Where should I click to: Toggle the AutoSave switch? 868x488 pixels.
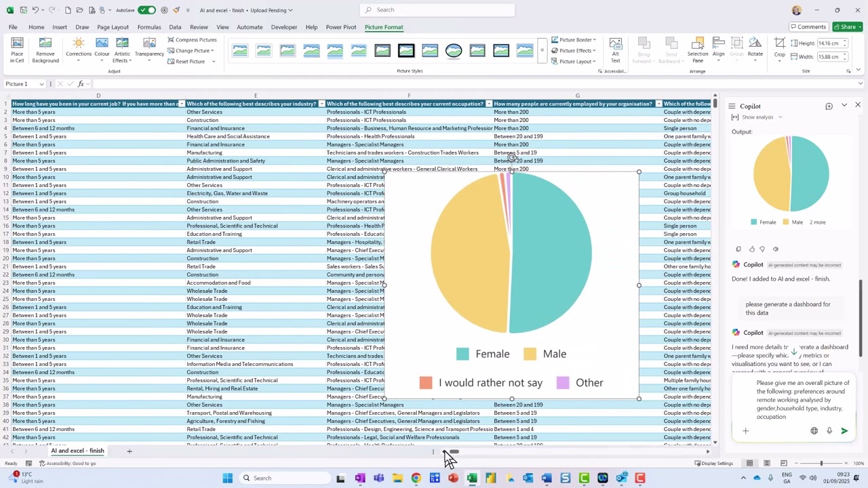tap(146, 10)
